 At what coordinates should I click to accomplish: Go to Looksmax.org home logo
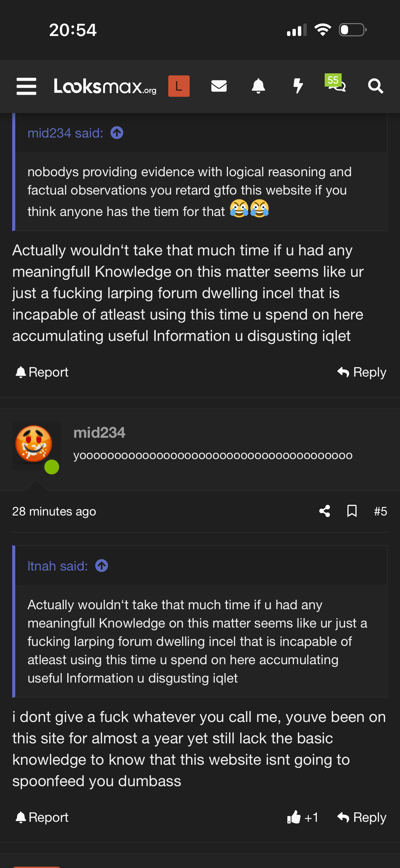click(x=105, y=86)
